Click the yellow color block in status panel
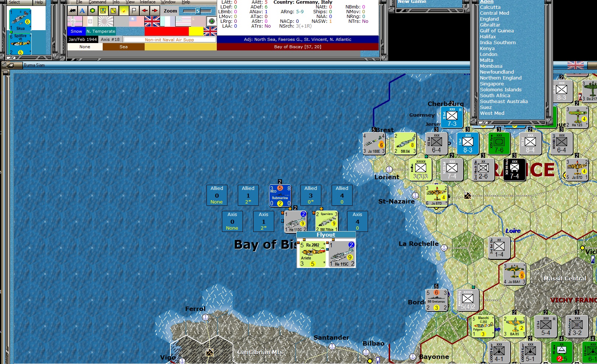This screenshot has height=364, width=597. point(196,32)
